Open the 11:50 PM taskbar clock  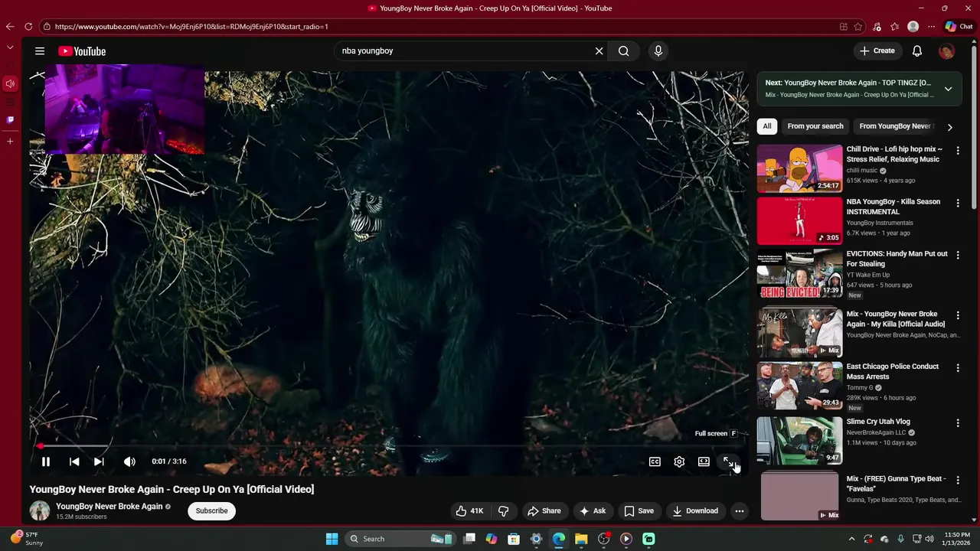point(957,539)
